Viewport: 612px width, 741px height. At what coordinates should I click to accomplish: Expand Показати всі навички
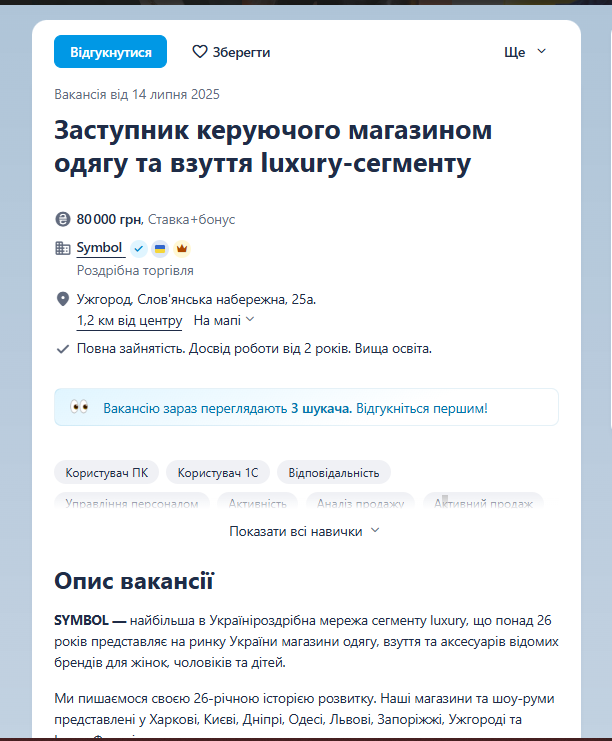click(x=305, y=531)
